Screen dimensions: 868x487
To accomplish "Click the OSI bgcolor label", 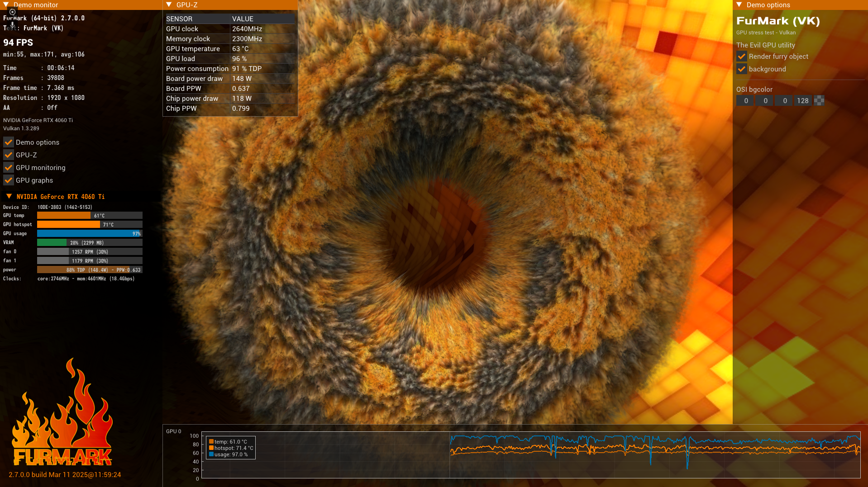I will [x=754, y=90].
